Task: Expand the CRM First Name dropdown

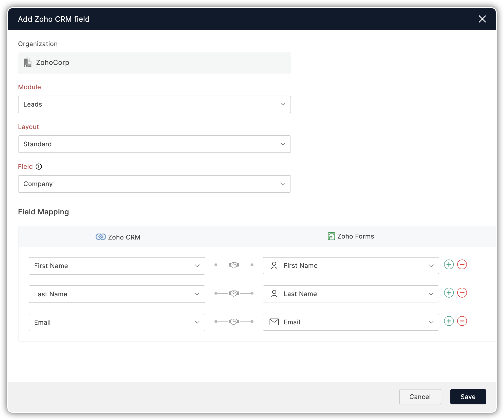Action: pyautogui.click(x=117, y=266)
